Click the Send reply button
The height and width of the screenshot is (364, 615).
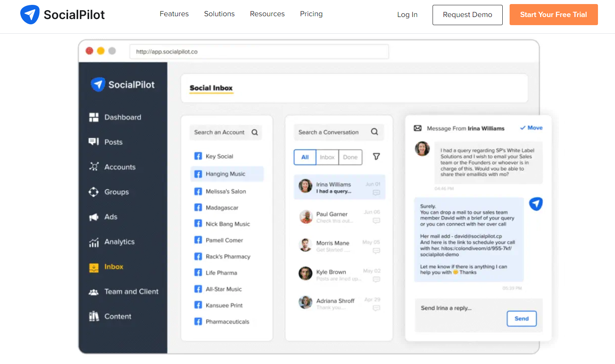[521, 319]
